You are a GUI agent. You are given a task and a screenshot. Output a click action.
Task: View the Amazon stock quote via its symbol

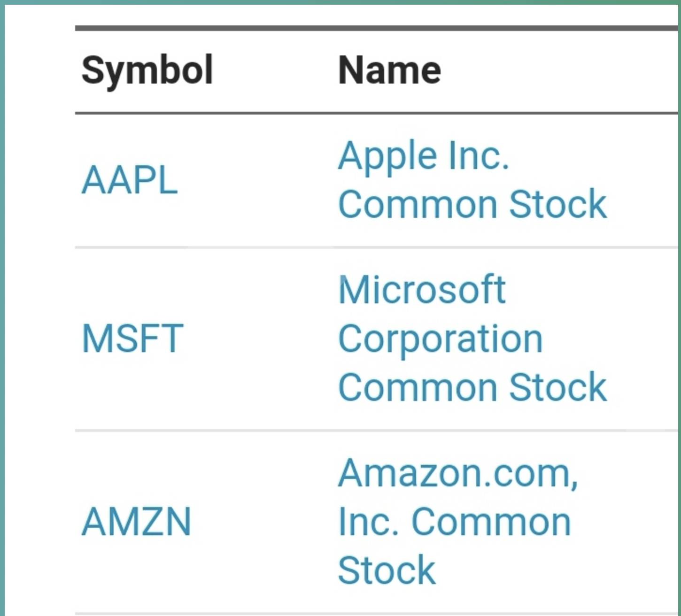tap(136, 521)
